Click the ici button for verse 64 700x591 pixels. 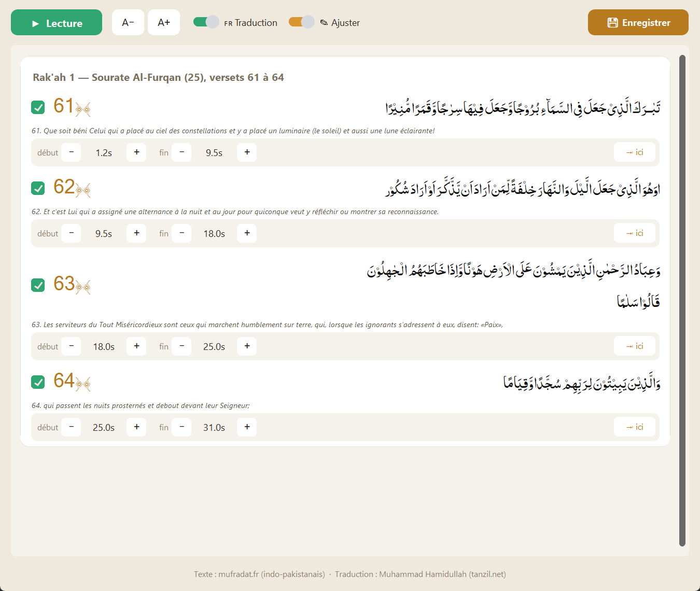(x=635, y=427)
